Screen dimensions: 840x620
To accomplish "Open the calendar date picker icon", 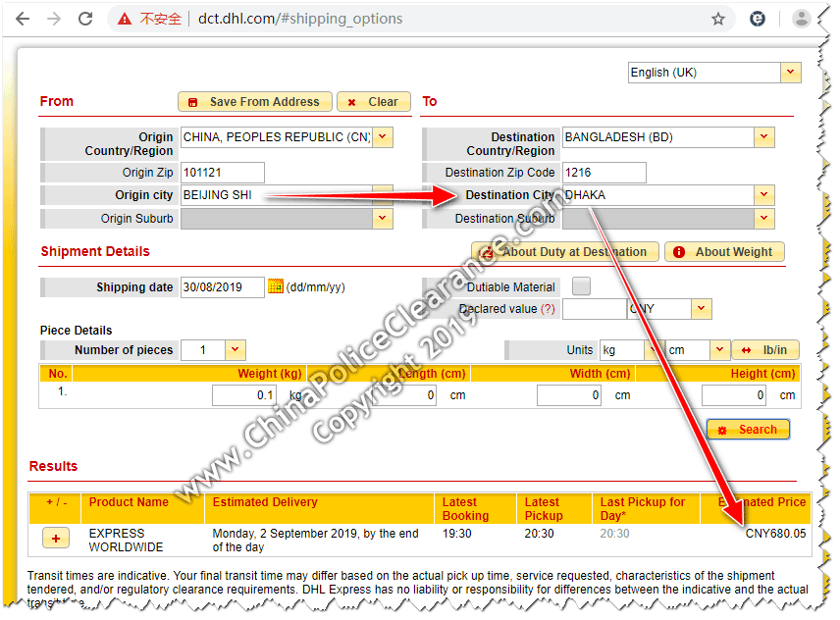I will click(276, 286).
